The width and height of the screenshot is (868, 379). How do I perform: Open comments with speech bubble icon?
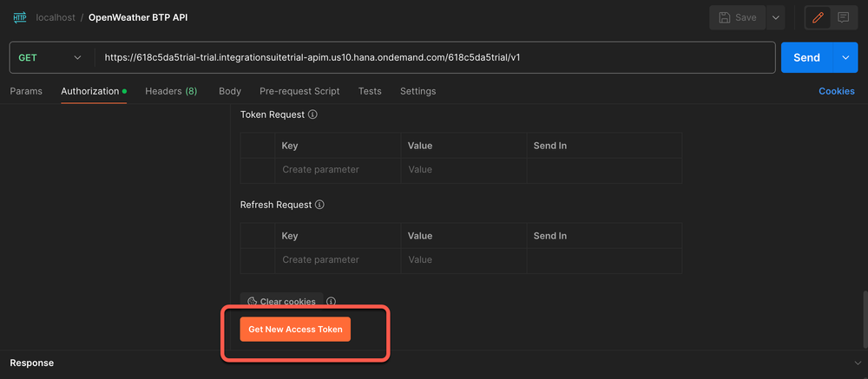843,17
